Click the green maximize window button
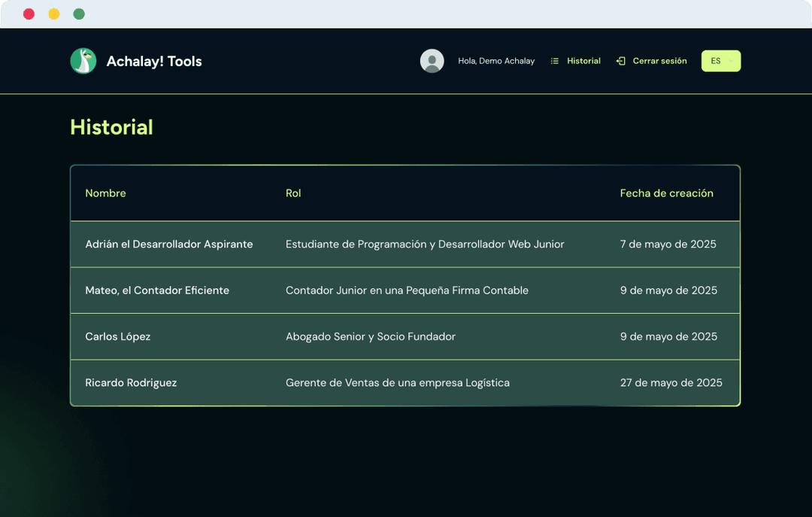This screenshot has width=812, height=517. coord(79,14)
